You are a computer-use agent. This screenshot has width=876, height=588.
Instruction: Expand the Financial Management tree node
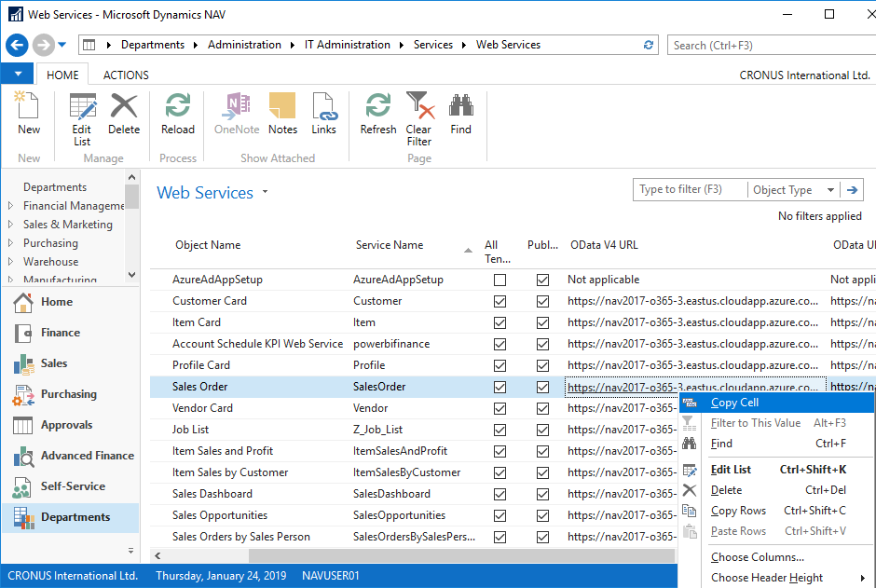(10, 206)
